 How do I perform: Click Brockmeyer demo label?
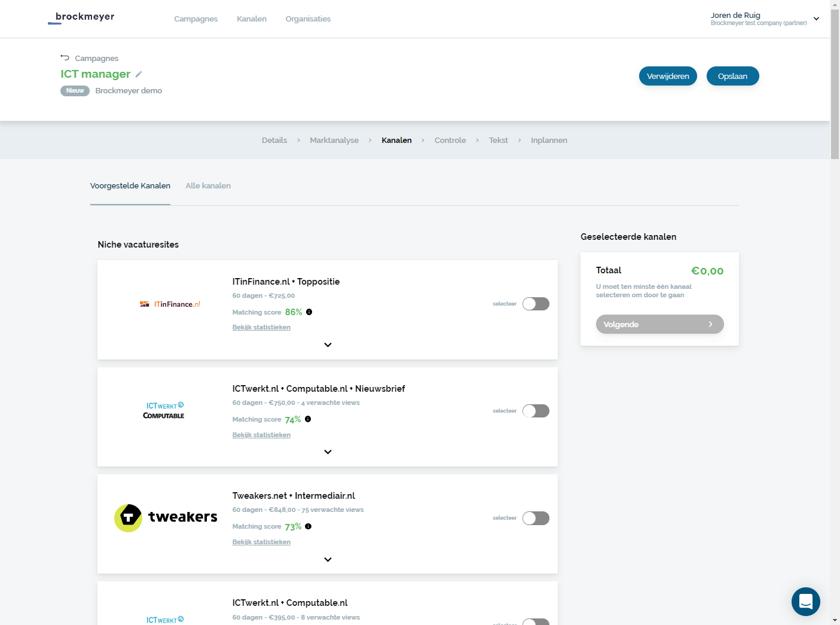(129, 91)
